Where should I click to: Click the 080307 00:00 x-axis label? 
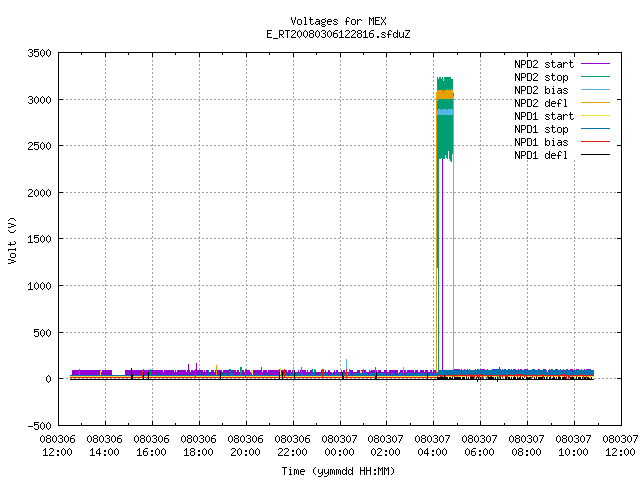[339, 446]
